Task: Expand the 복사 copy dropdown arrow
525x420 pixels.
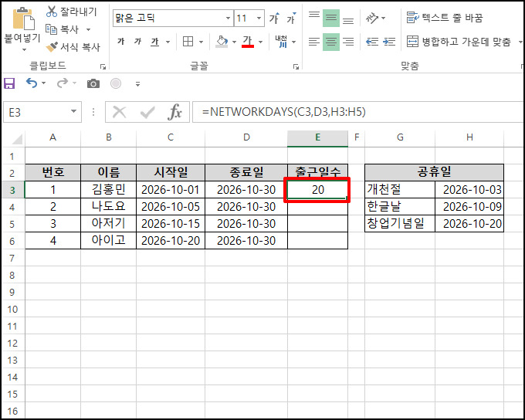Action: click(88, 29)
